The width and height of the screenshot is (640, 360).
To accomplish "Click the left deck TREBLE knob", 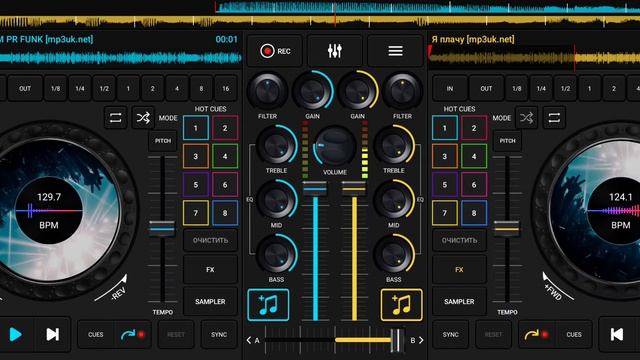I will pyautogui.click(x=276, y=145).
